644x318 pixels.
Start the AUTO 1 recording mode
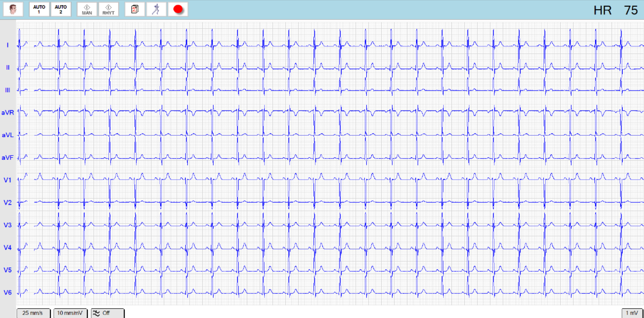(x=39, y=9)
